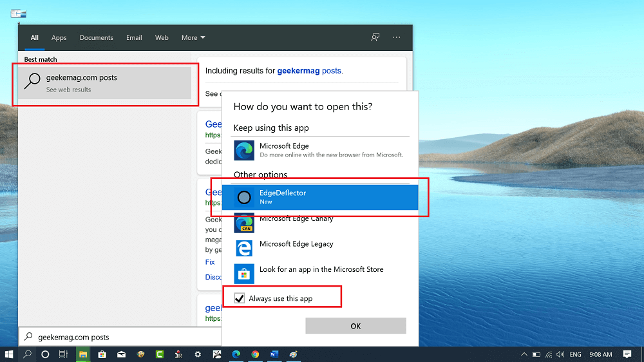Click the search feedback person icon

coord(375,37)
